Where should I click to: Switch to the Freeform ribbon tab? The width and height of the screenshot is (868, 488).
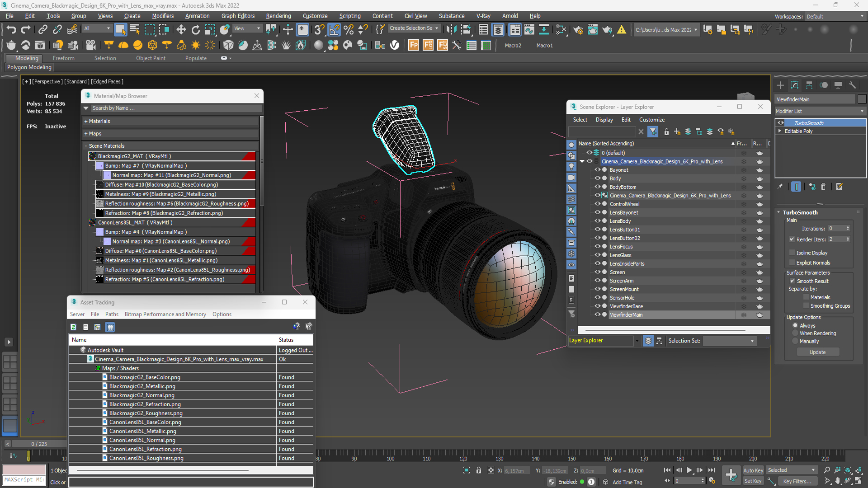pos(63,58)
